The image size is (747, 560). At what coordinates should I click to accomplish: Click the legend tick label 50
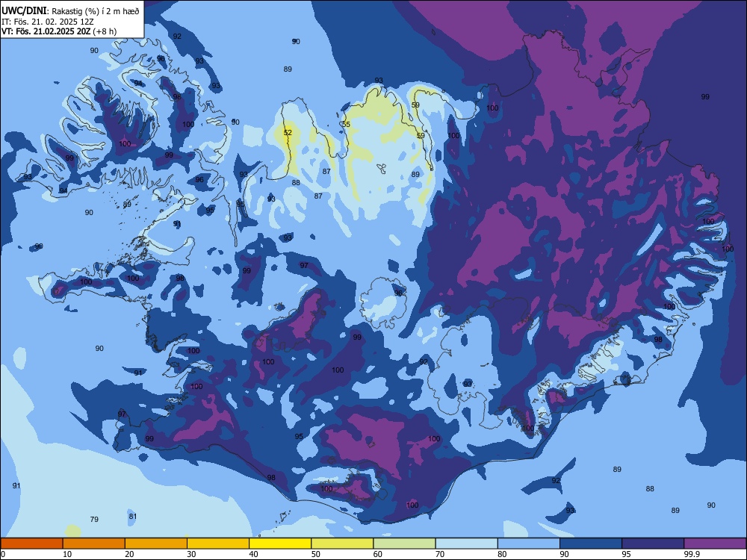[x=316, y=554]
